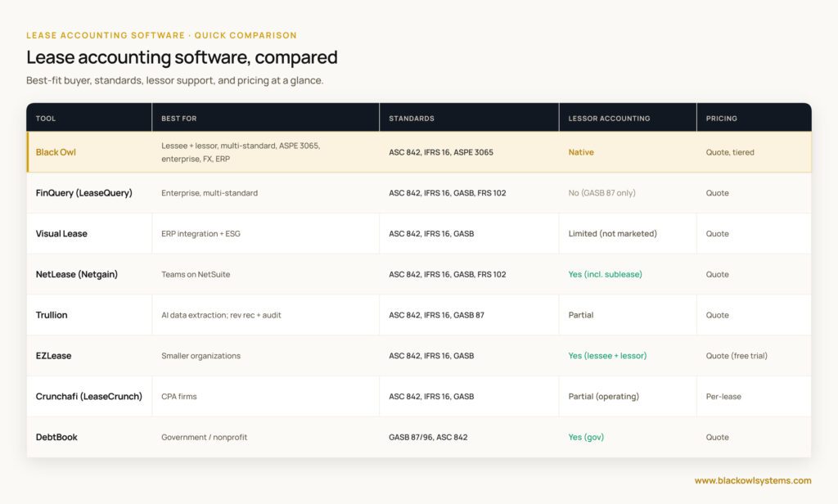Click 'Government / nonprofit' cell

pyautogui.click(x=204, y=437)
